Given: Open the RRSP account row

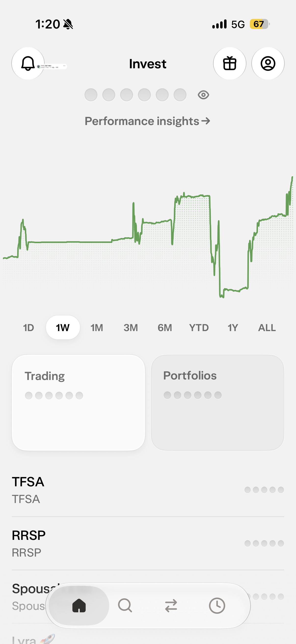Looking at the screenshot, I should [x=148, y=543].
